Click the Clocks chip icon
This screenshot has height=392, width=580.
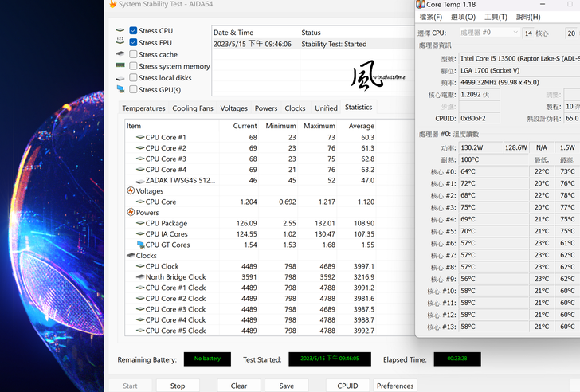coord(131,256)
